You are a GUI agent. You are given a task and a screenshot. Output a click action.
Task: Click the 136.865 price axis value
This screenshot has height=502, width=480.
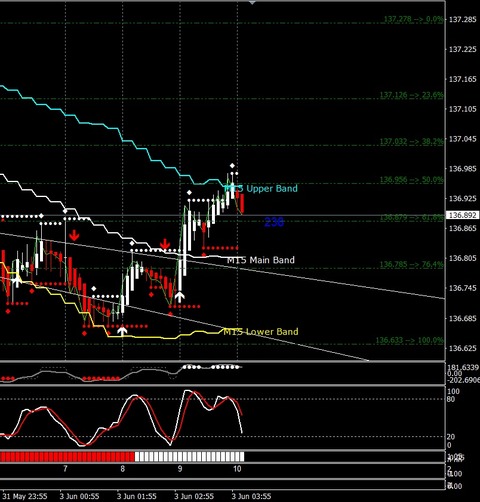click(463, 228)
